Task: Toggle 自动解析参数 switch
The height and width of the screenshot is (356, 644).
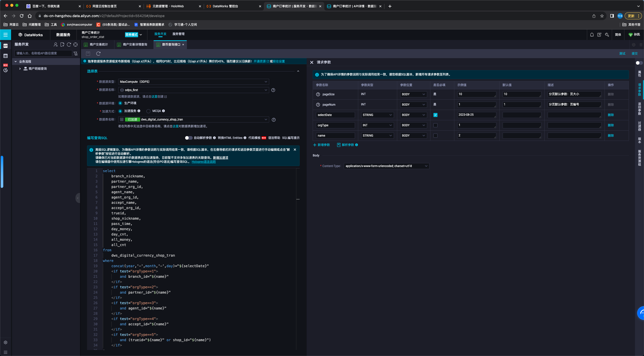Action: pos(189,138)
